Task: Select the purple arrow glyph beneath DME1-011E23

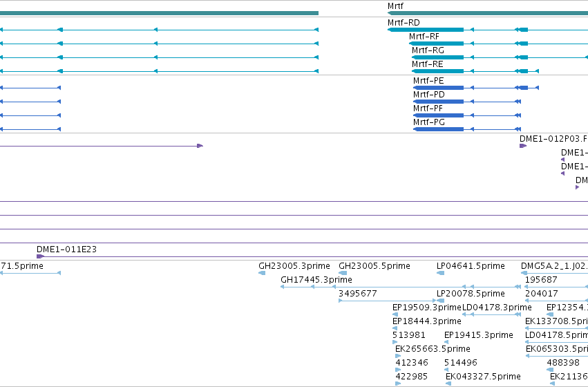Action: tap(41, 256)
